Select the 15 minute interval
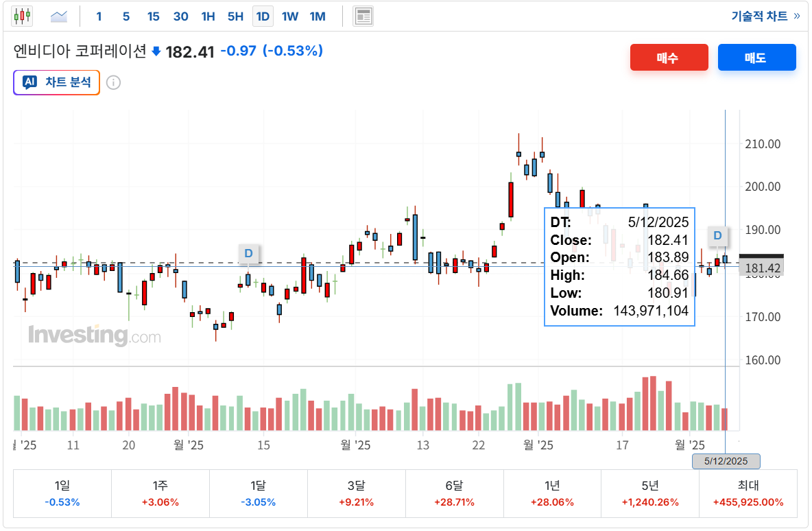Viewport: 812px width, 531px height. pyautogui.click(x=154, y=16)
